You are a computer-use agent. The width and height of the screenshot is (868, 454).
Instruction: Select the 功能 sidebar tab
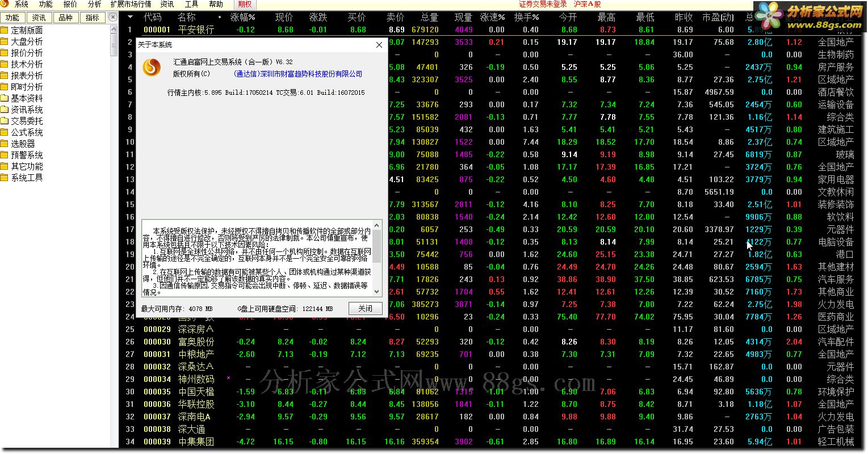pos(12,18)
